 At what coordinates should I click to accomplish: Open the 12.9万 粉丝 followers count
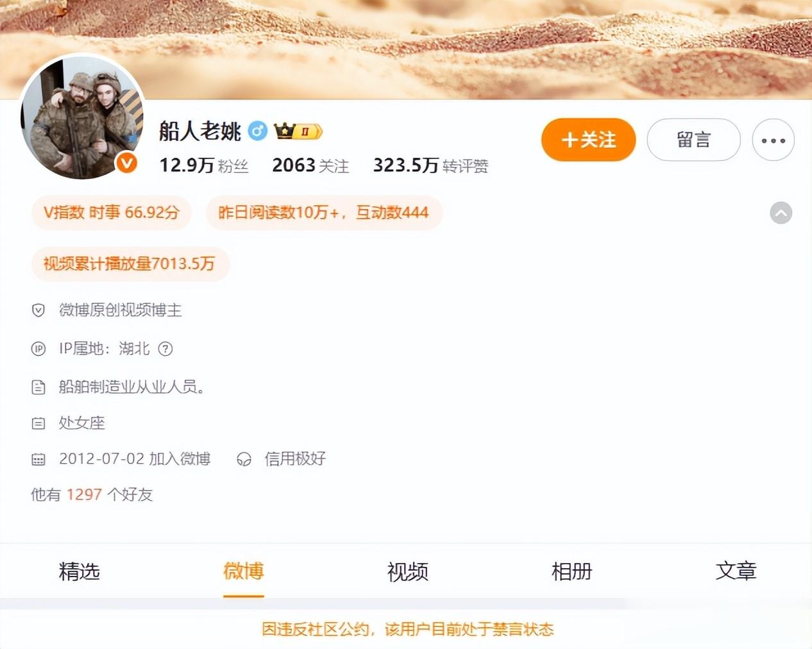[204, 165]
